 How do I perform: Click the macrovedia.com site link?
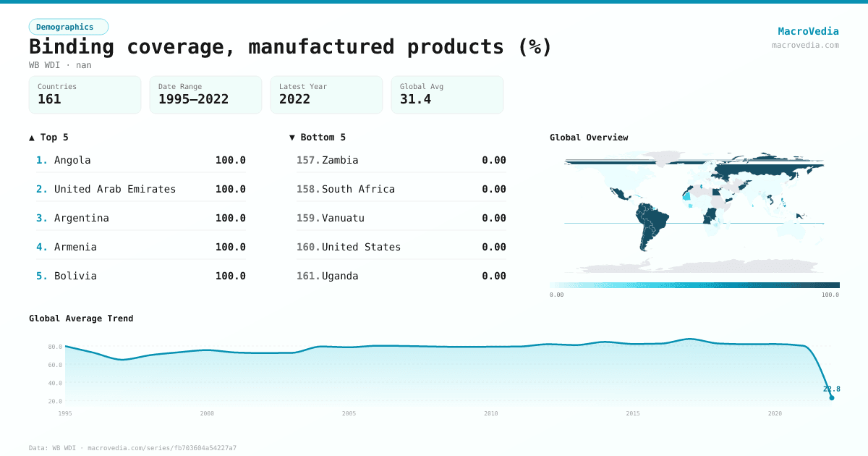(x=805, y=45)
